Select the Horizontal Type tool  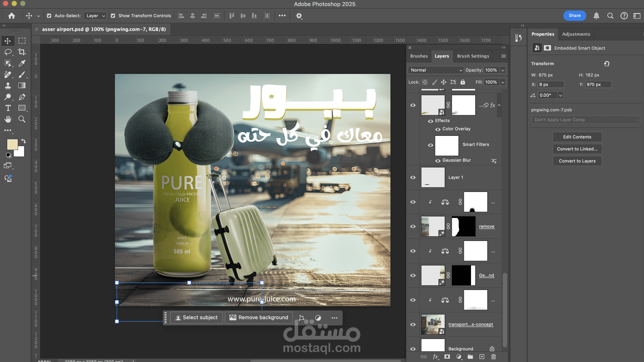click(8, 108)
